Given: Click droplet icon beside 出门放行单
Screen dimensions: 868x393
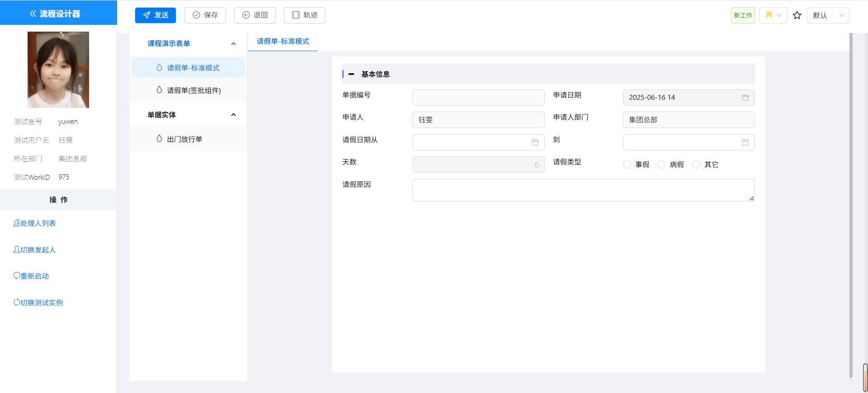Looking at the screenshot, I should [159, 139].
